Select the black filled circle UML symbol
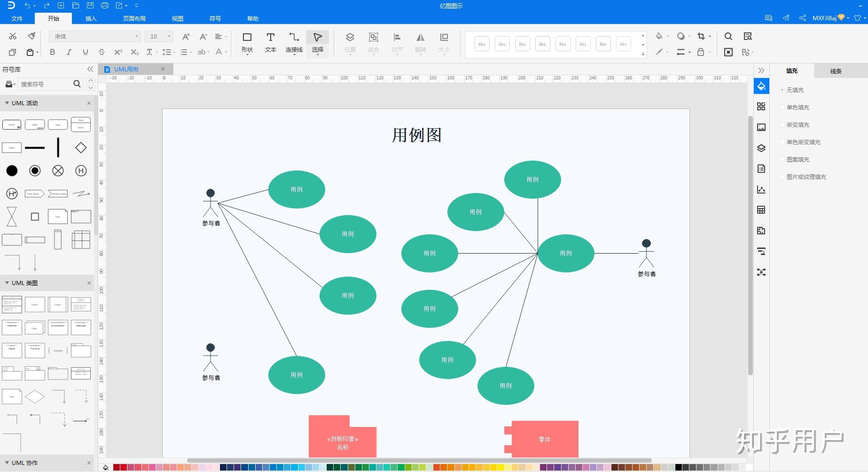The height and width of the screenshot is (472, 868). click(x=12, y=170)
